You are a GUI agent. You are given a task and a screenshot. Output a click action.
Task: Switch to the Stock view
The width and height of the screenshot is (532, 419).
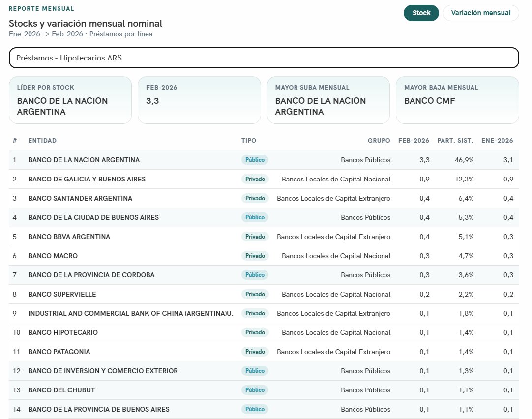coord(421,13)
